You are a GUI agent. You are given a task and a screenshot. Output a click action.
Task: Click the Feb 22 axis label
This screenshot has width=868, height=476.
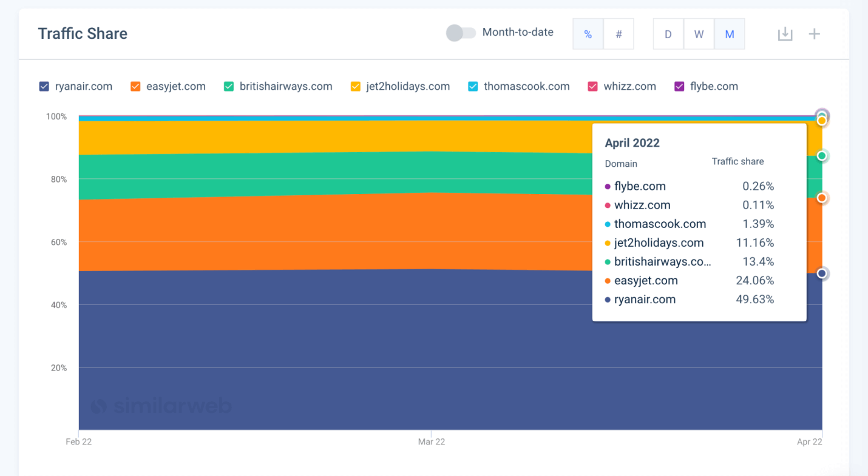tap(79, 442)
